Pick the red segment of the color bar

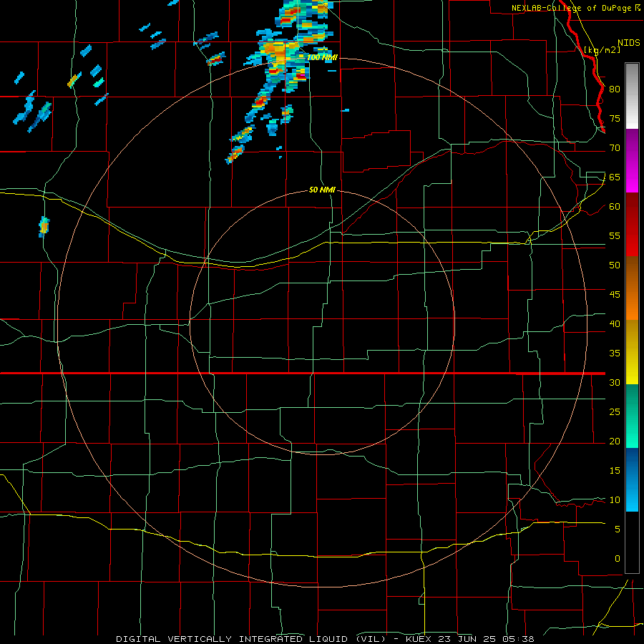[632, 225]
